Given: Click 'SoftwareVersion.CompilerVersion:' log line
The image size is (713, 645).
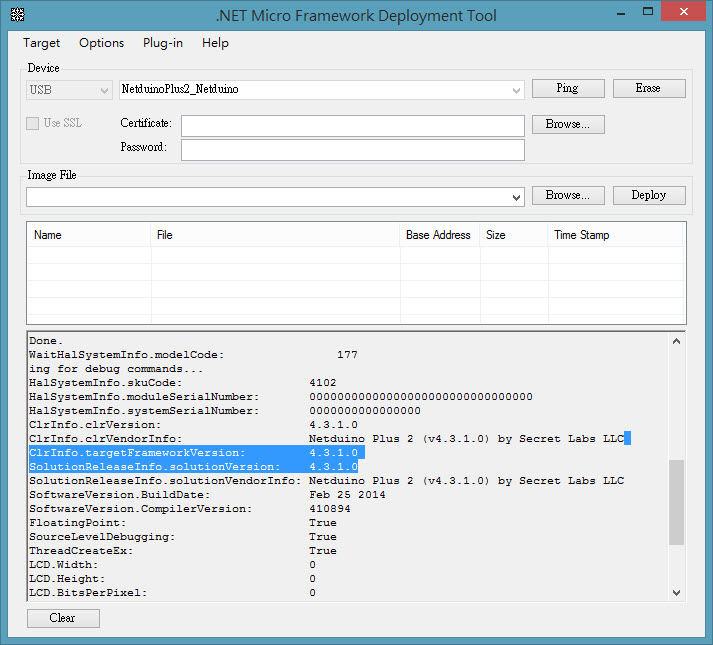Looking at the screenshot, I should [190, 509].
